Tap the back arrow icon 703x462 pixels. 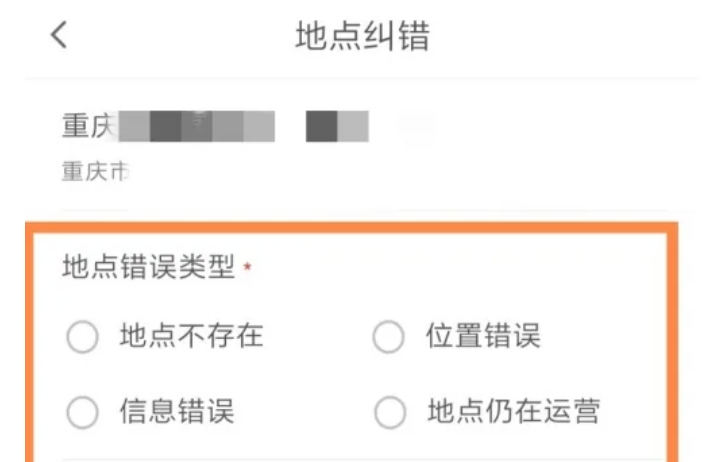(59, 36)
